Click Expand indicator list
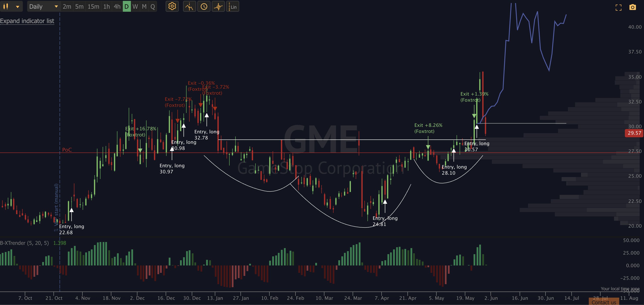The image size is (644, 305). click(x=27, y=21)
